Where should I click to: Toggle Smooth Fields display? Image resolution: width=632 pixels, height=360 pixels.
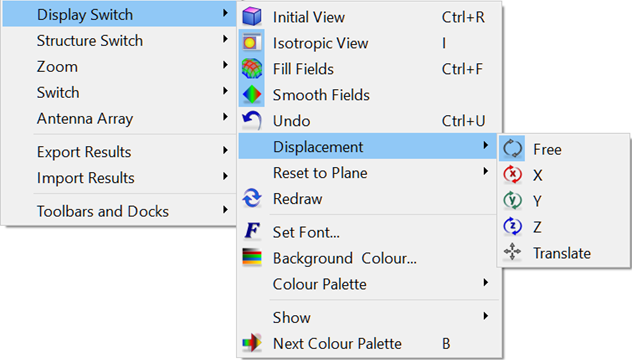(x=370, y=95)
